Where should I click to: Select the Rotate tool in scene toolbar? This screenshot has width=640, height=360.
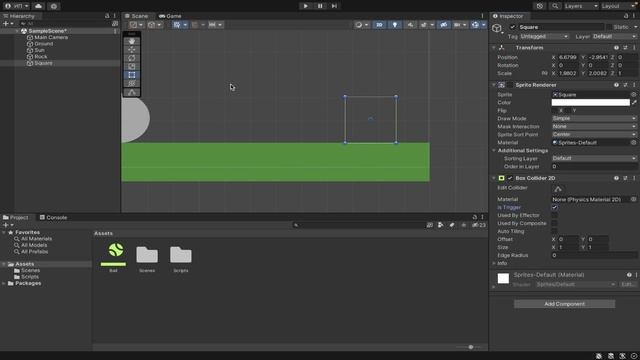point(132,58)
